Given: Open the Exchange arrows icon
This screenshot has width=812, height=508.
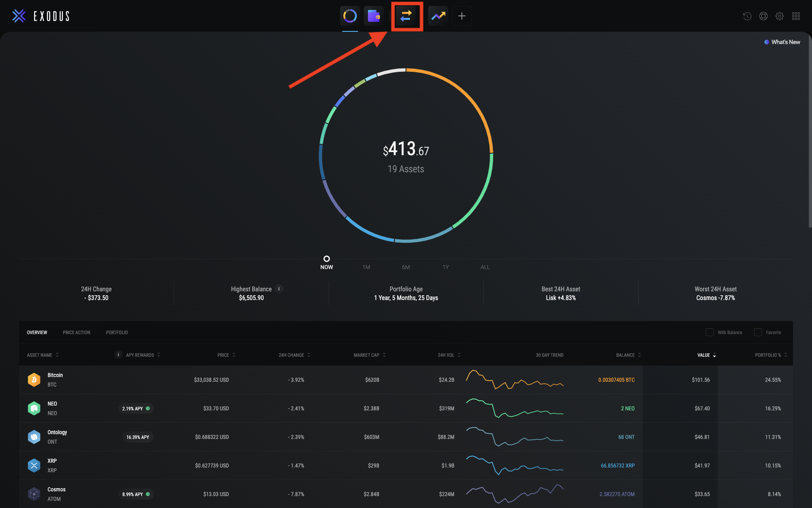Looking at the screenshot, I should (406, 16).
